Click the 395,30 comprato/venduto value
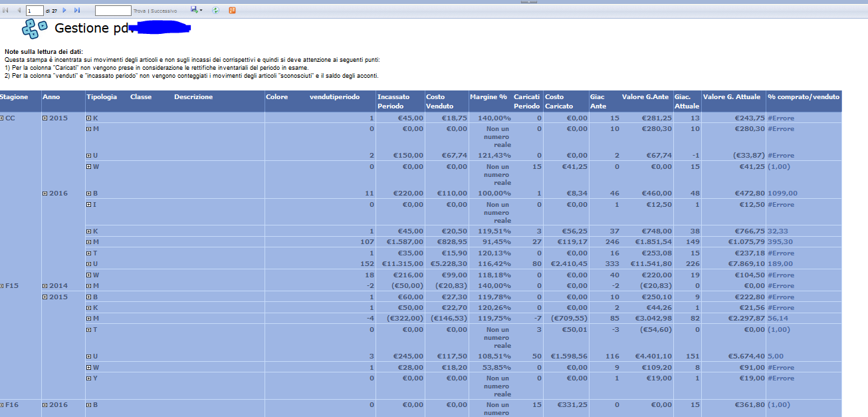The height and width of the screenshot is (417, 868). pos(780,243)
